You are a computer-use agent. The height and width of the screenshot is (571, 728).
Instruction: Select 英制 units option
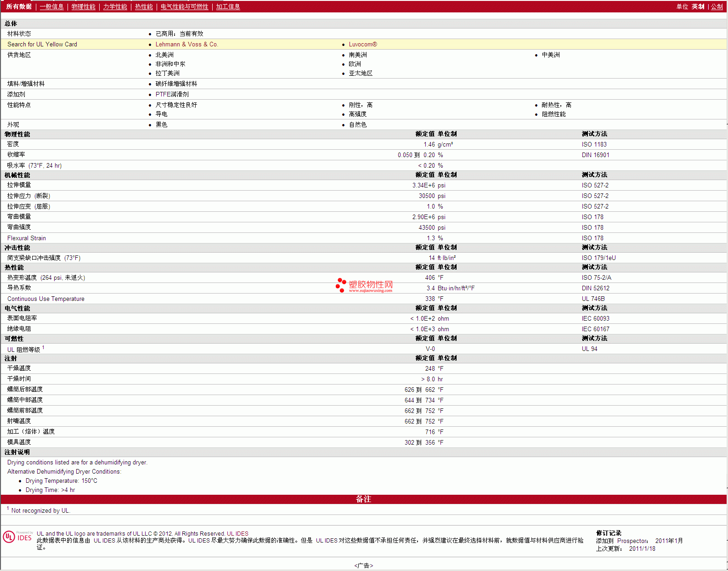(698, 6)
